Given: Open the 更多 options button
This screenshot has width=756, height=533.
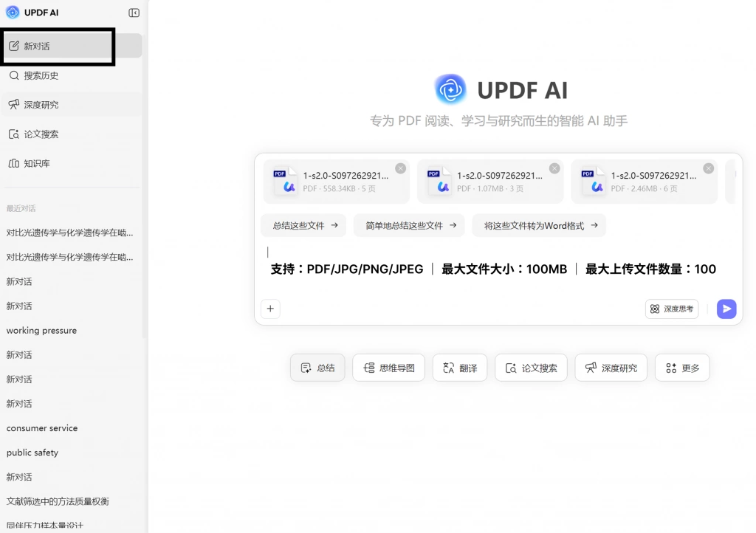Looking at the screenshot, I should 682,368.
